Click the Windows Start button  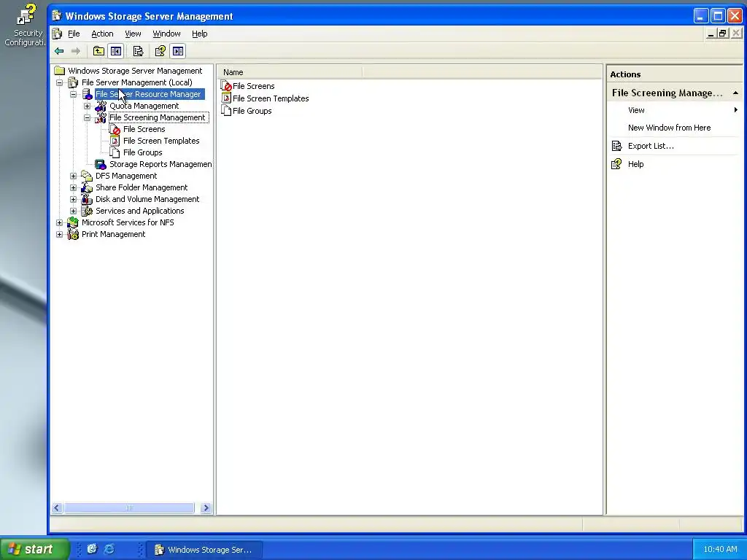point(35,549)
